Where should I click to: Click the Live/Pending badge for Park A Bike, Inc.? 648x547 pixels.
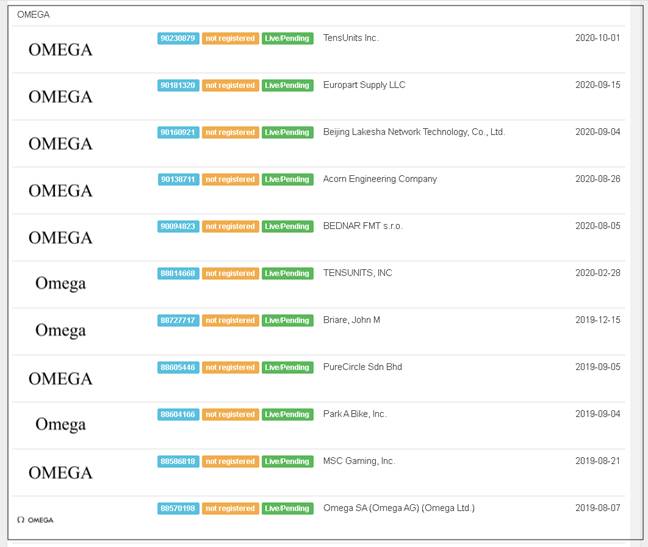288,415
